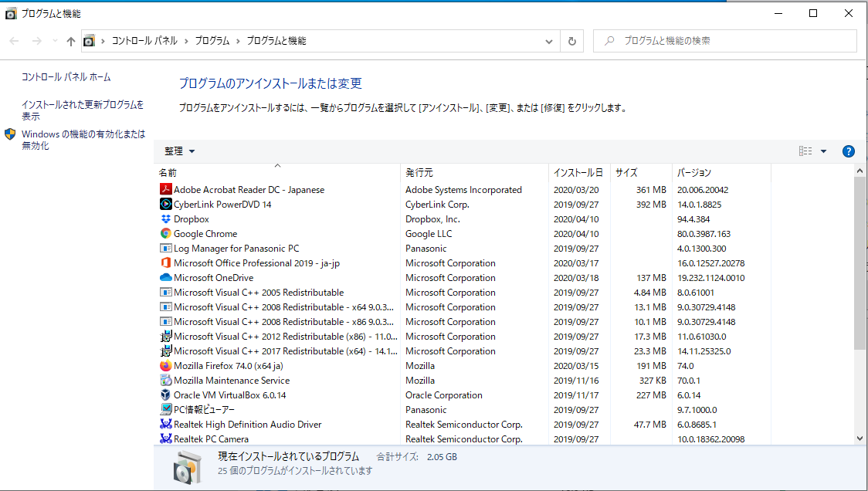Click the Visual C++ 2008 x86 icon
868x491 pixels.
click(165, 322)
